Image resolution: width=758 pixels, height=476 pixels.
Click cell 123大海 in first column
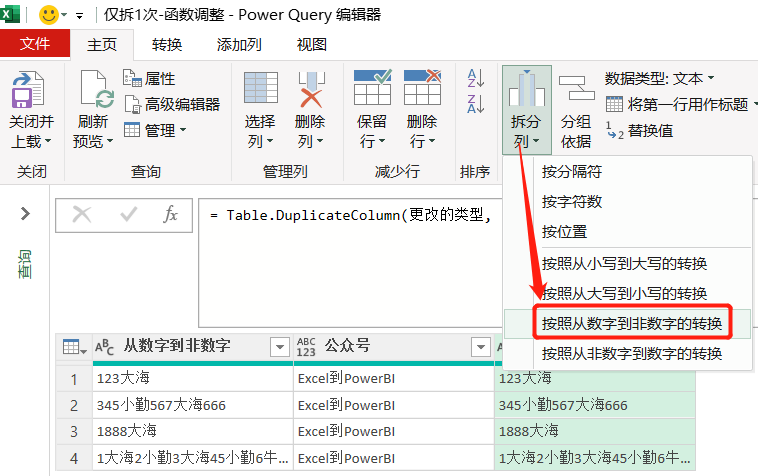(x=193, y=378)
